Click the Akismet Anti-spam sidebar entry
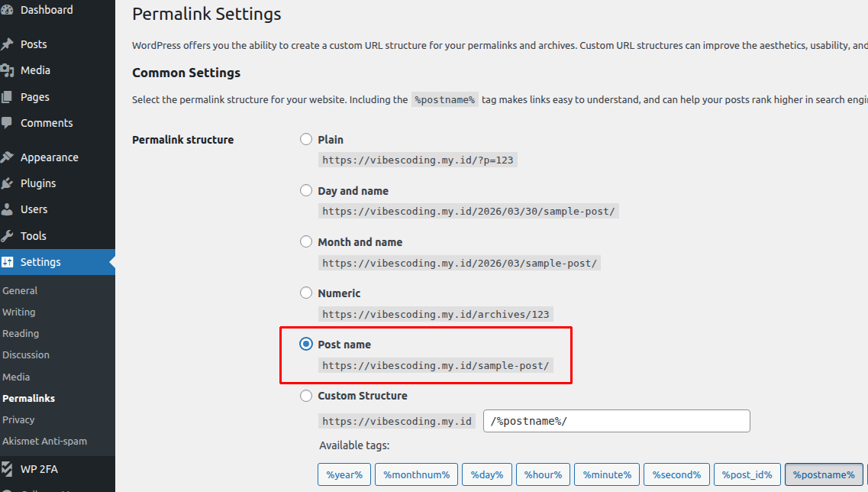 [x=44, y=441]
